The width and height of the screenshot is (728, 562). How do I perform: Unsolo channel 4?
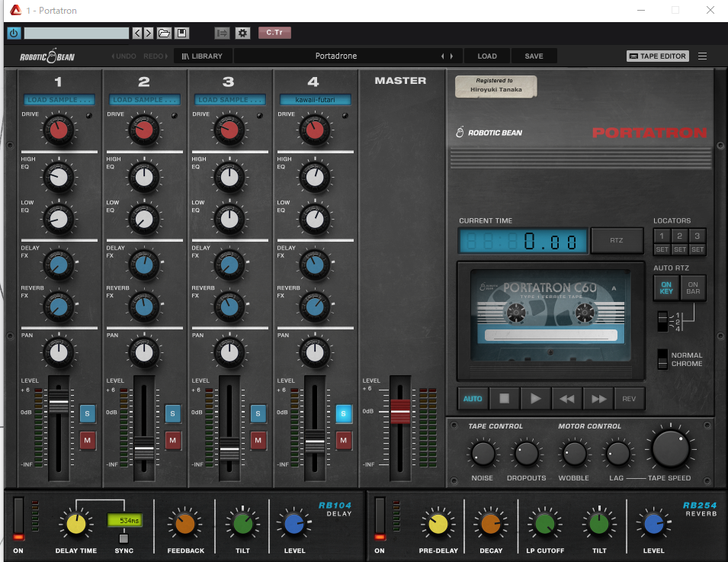344,413
